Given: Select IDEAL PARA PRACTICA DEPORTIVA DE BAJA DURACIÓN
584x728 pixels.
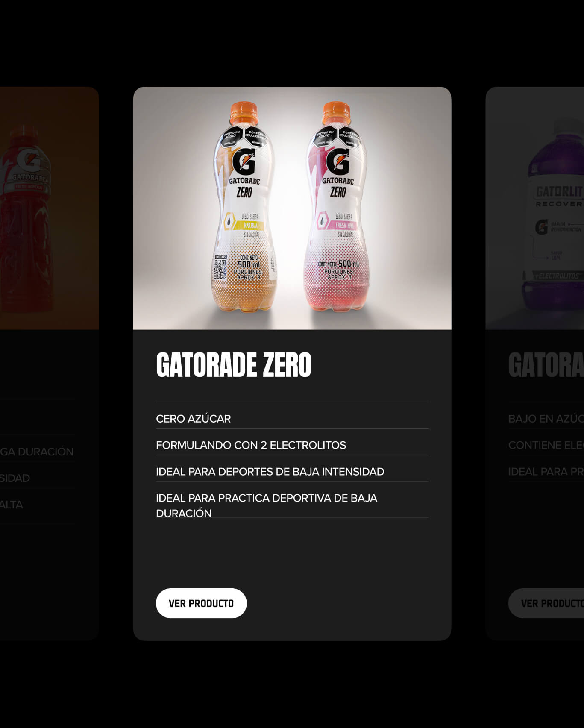Looking at the screenshot, I should (267, 505).
